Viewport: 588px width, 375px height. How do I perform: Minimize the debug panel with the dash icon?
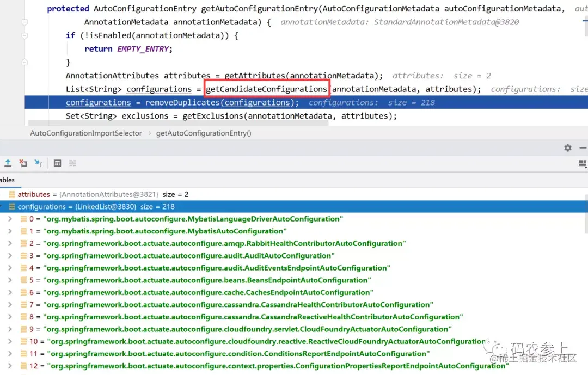(x=583, y=147)
